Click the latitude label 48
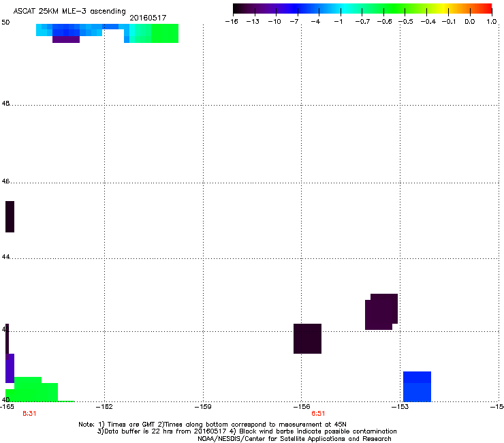 [x=5, y=104]
